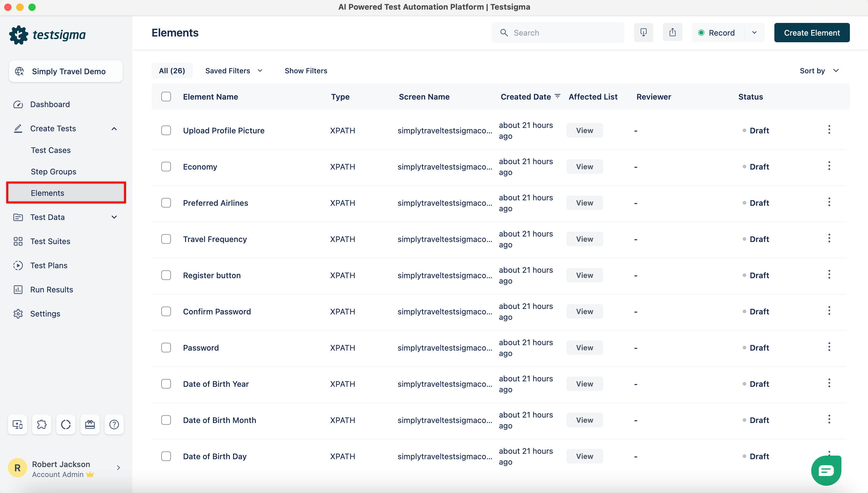The height and width of the screenshot is (493, 868).
Task: Open three-dot menu for Economy row
Action: (x=829, y=166)
